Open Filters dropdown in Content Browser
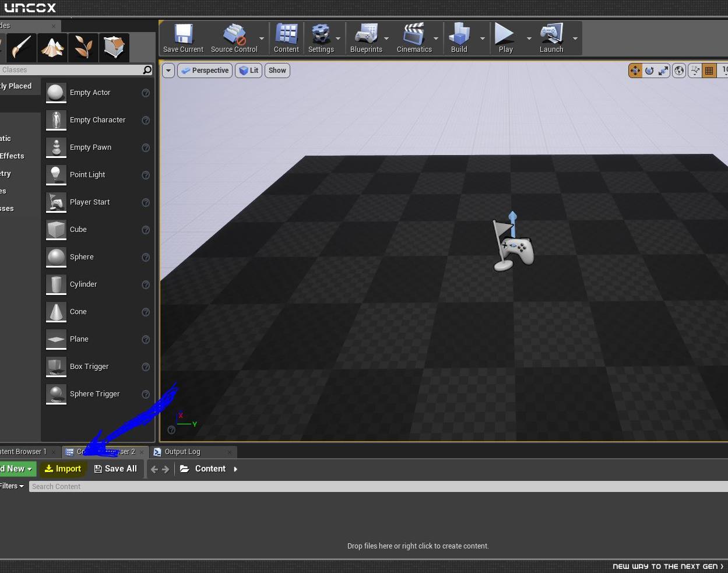 click(x=12, y=486)
